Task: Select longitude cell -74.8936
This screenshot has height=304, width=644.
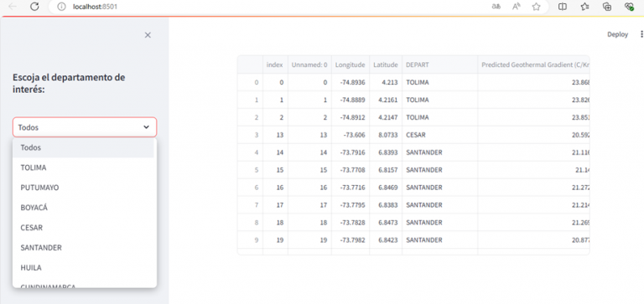Action: [351, 82]
